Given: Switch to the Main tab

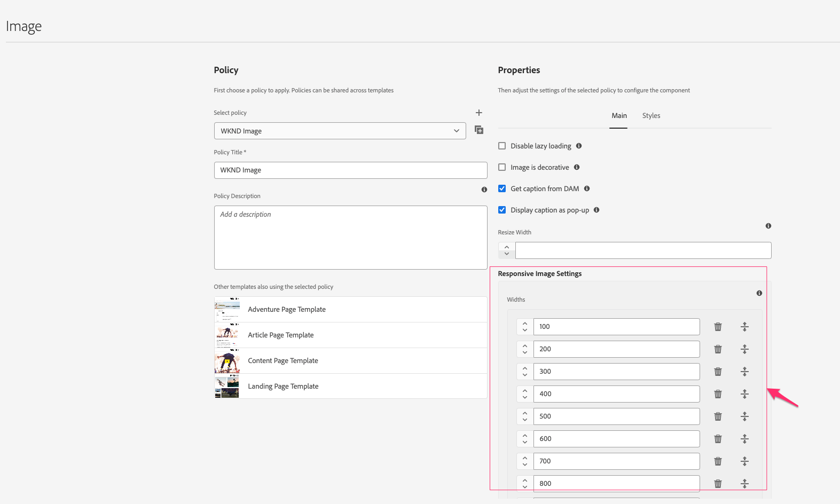Looking at the screenshot, I should (619, 116).
